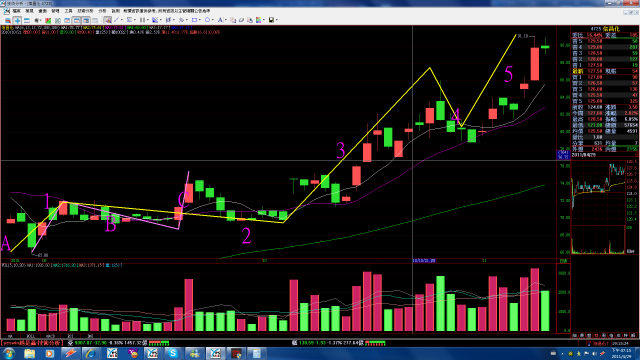Viewport: 640px width, 360px height.
Task: Select the rectangle drawing tool
Action: 194,20
